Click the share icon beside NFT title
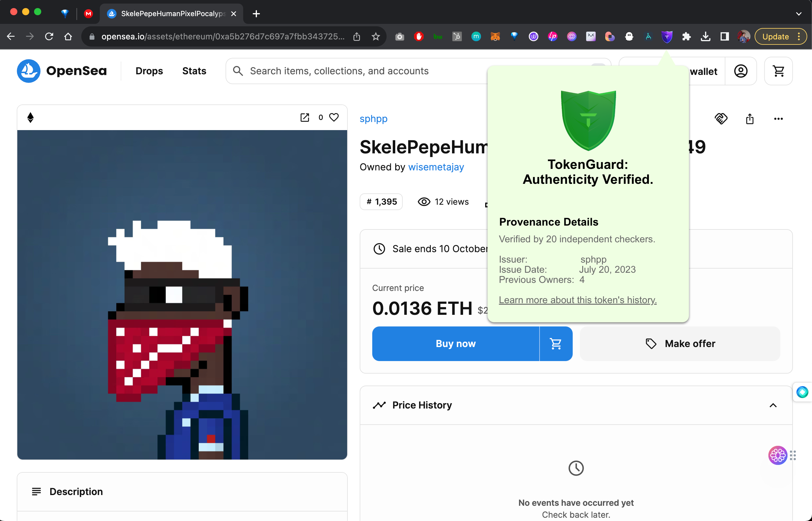This screenshot has height=521, width=812. point(750,119)
